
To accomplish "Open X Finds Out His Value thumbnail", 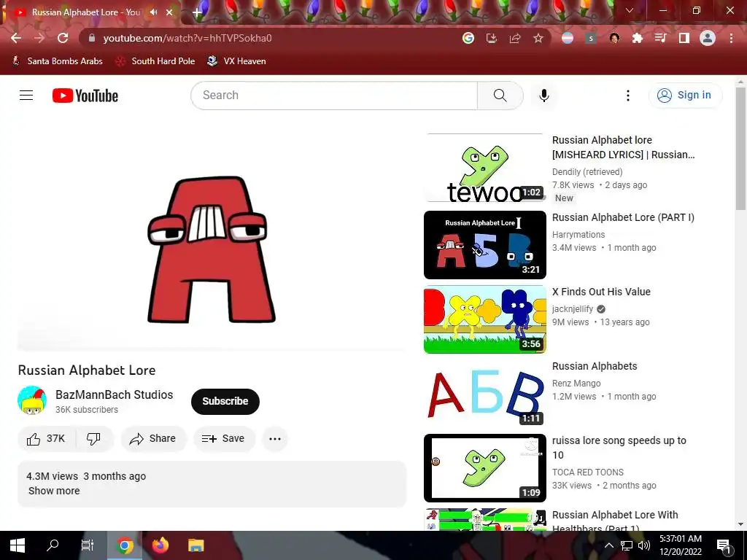I will click(484, 319).
